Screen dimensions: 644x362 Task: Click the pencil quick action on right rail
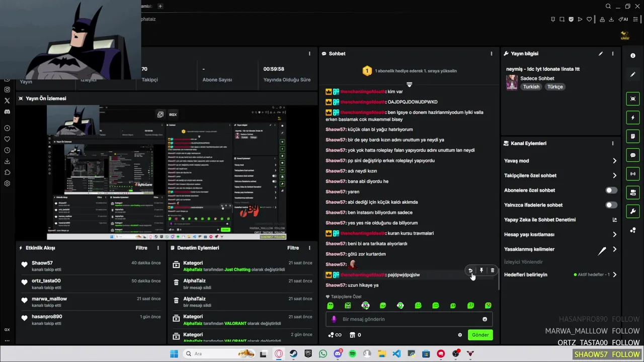[x=633, y=74]
